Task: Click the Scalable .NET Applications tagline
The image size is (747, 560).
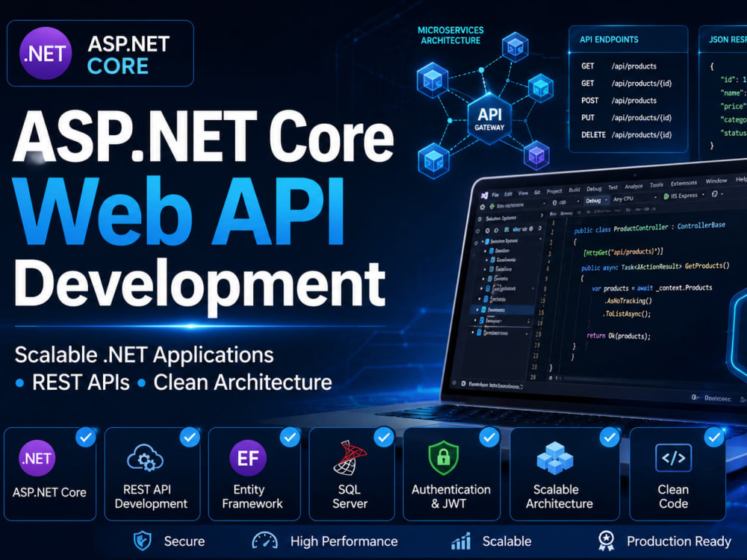Action: pos(144,355)
